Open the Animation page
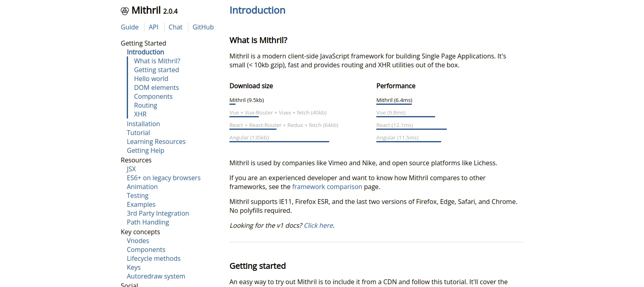The width and height of the screenshot is (644, 287). point(142,187)
